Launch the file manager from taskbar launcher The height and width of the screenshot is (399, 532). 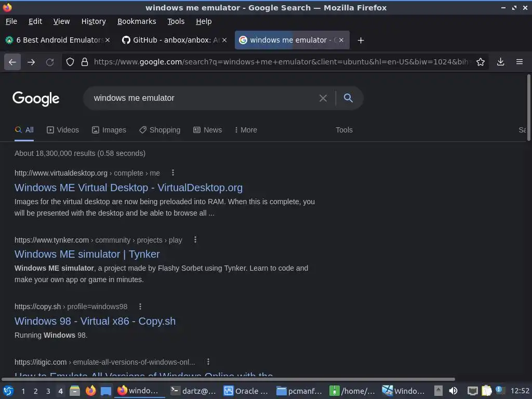point(75,391)
